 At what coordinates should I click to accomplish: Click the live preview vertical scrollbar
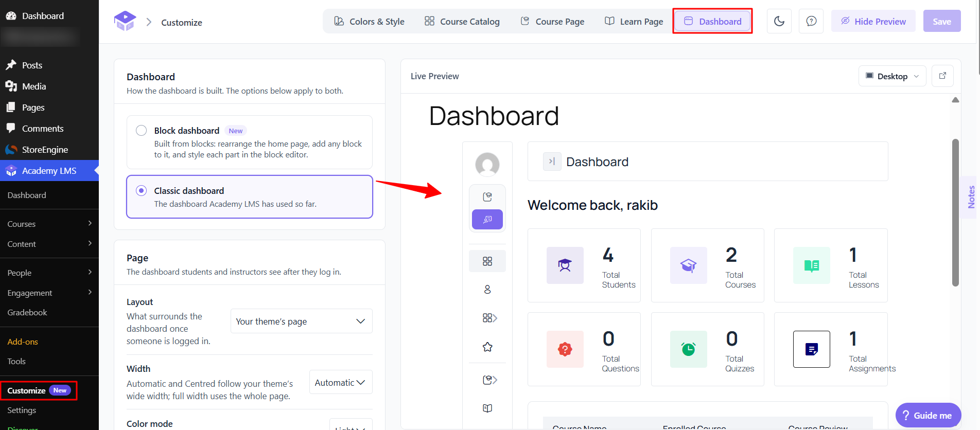955,212
